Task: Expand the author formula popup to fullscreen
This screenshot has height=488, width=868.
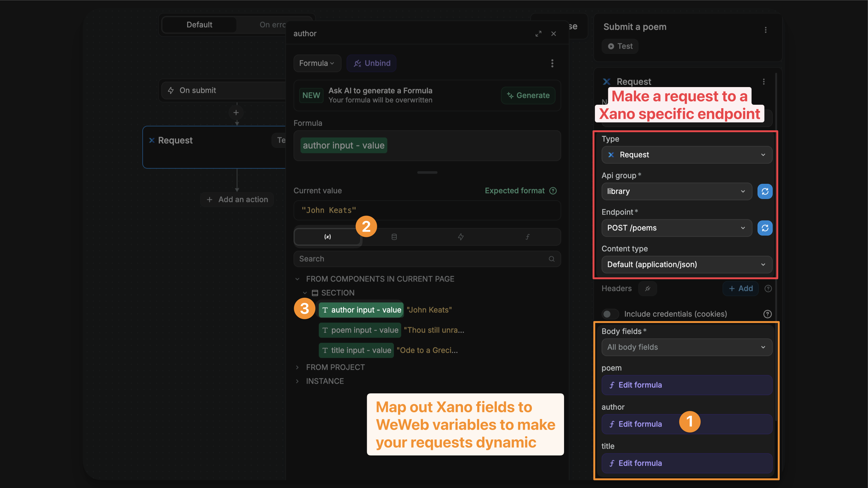Action: tap(538, 34)
